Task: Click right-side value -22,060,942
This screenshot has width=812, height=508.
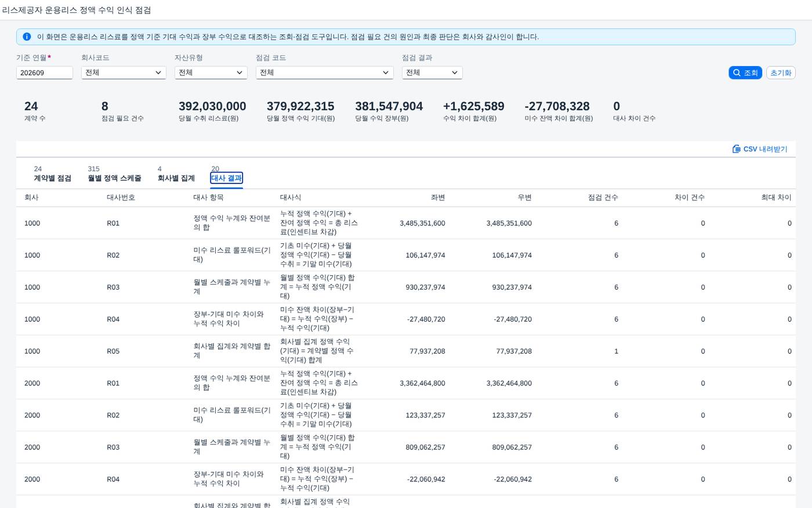Action: click(x=513, y=478)
